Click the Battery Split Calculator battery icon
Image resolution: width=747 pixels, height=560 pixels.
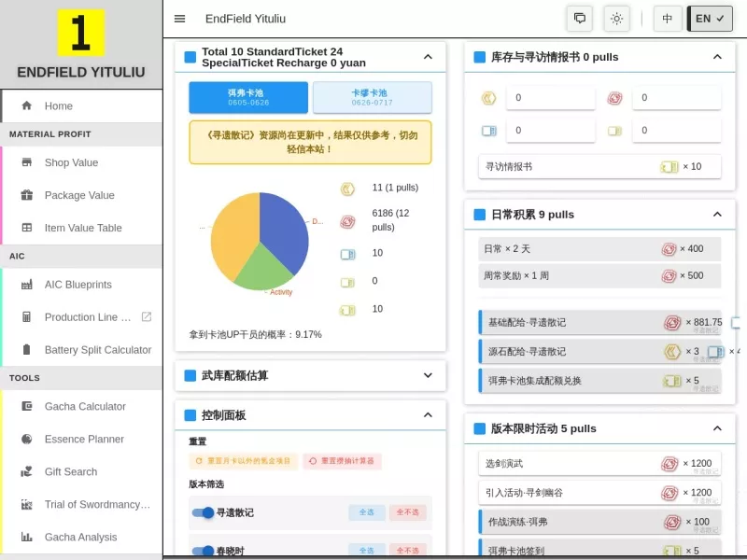pyautogui.click(x=27, y=349)
